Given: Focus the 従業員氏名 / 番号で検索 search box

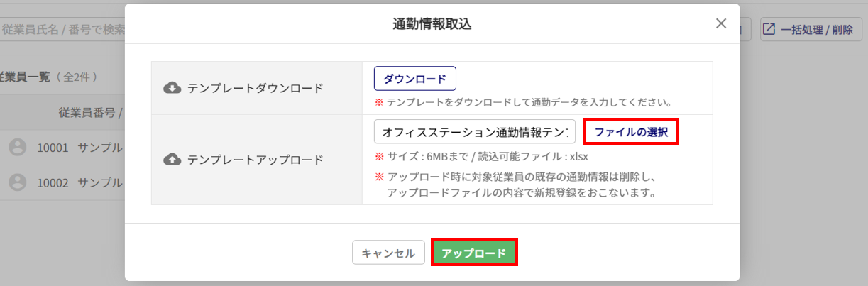Looking at the screenshot, I should [62, 30].
